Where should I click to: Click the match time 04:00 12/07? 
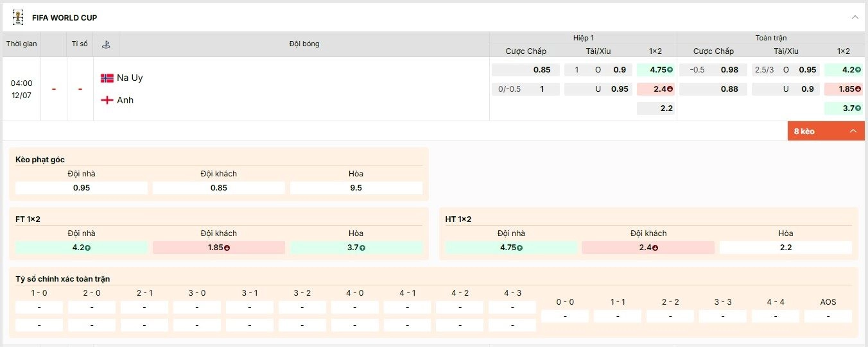(x=22, y=89)
